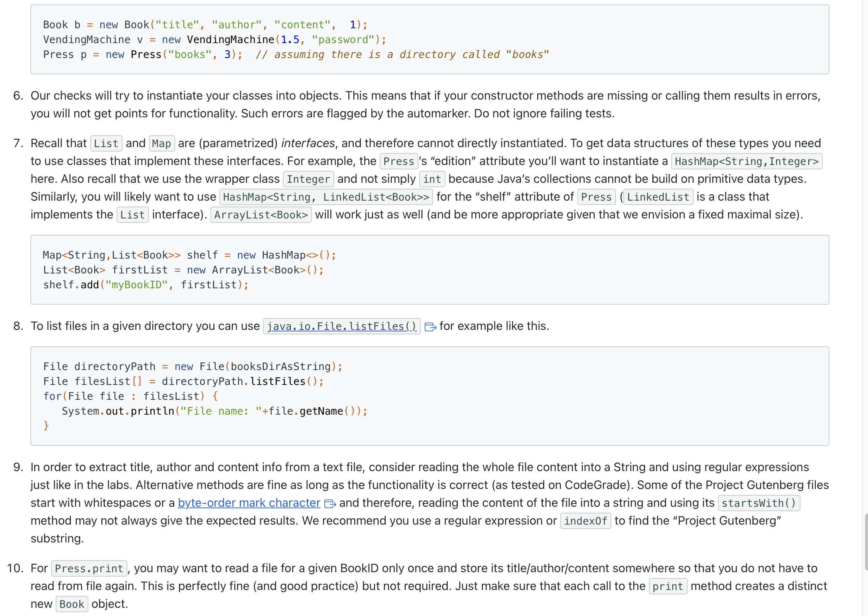Click code line 'shelf.add("myBookID", firstList);'

pyautogui.click(x=146, y=285)
